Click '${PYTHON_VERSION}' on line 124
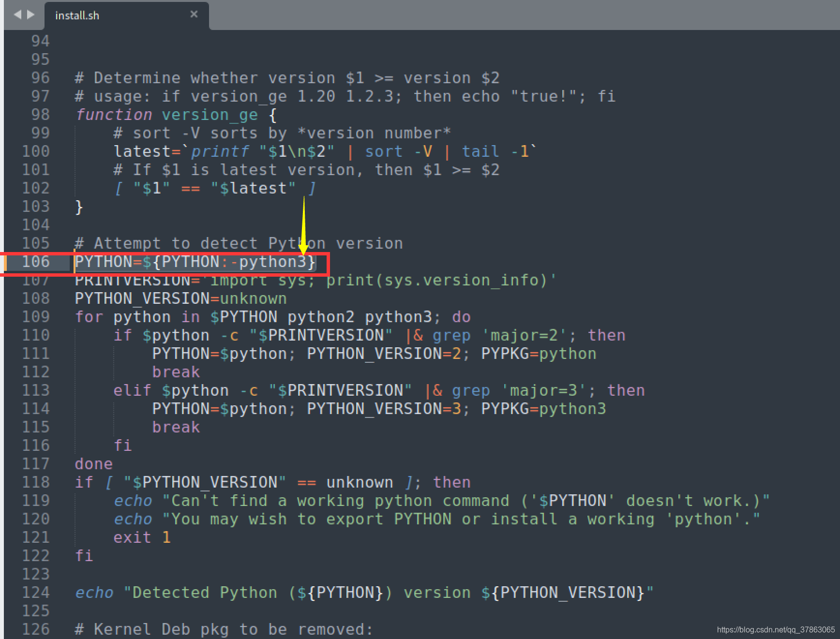Screen dimensions: 840x639 563,593
